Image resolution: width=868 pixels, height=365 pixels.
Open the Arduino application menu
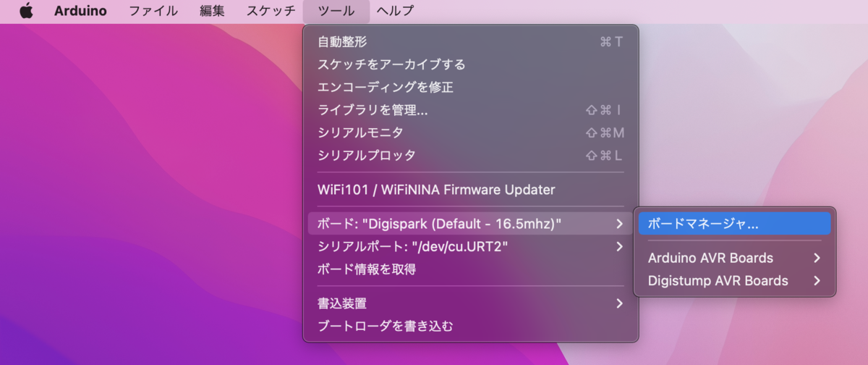(80, 11)
